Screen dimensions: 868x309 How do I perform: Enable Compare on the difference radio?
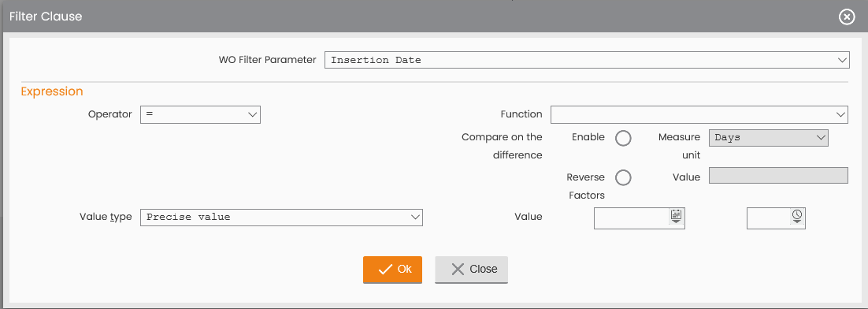coord(623,138)
